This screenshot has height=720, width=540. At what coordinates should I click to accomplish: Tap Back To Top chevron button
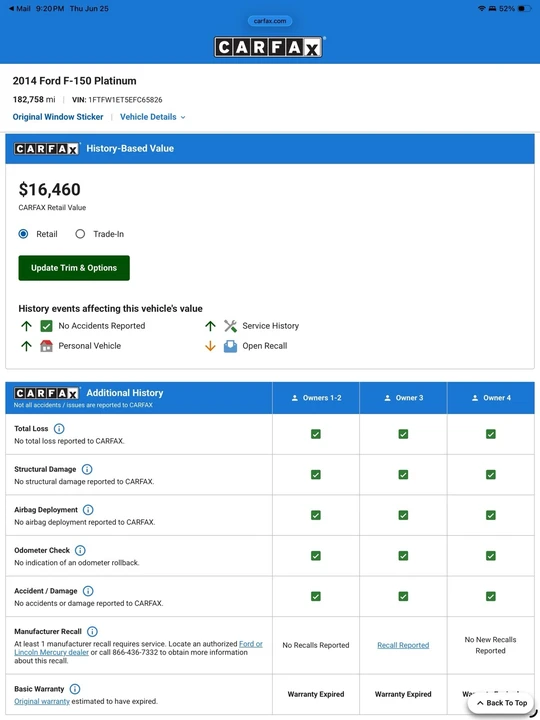[501, 703]
